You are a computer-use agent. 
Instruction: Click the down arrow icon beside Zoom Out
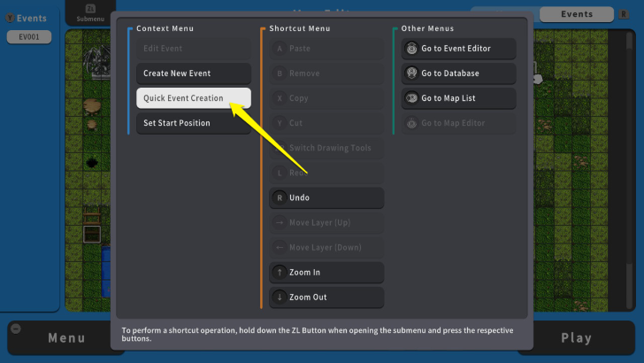(280, 297)
